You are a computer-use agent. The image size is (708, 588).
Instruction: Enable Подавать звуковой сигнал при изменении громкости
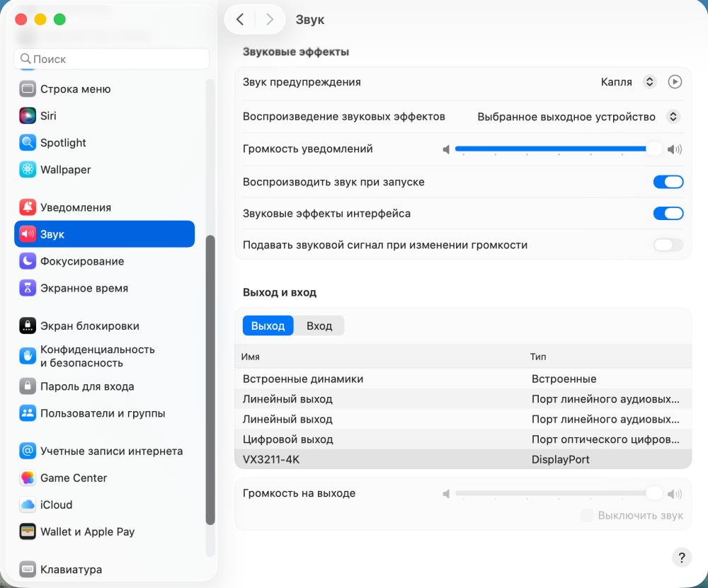(x=668, y=245)
